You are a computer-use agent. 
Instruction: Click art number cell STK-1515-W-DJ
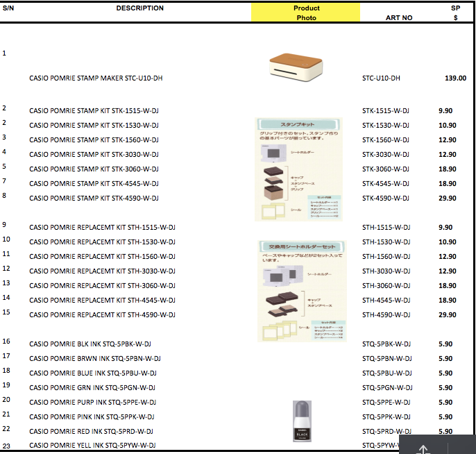(386, 110)
